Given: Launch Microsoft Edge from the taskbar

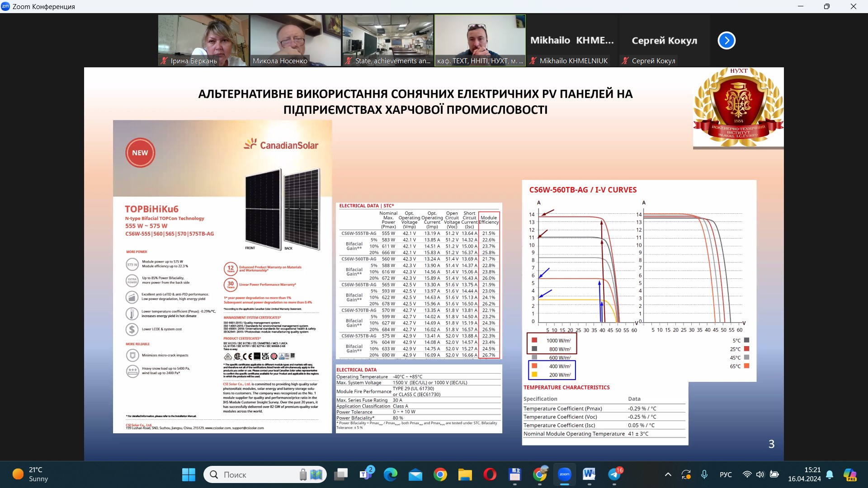Looking at the screenshot, I should 391,474.
